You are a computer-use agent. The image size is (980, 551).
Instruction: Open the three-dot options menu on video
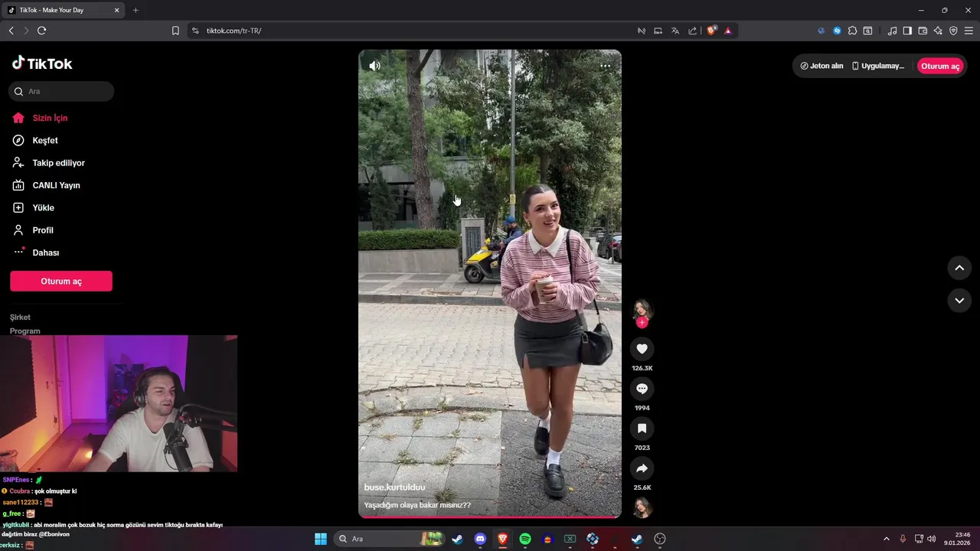click(605, 66)
